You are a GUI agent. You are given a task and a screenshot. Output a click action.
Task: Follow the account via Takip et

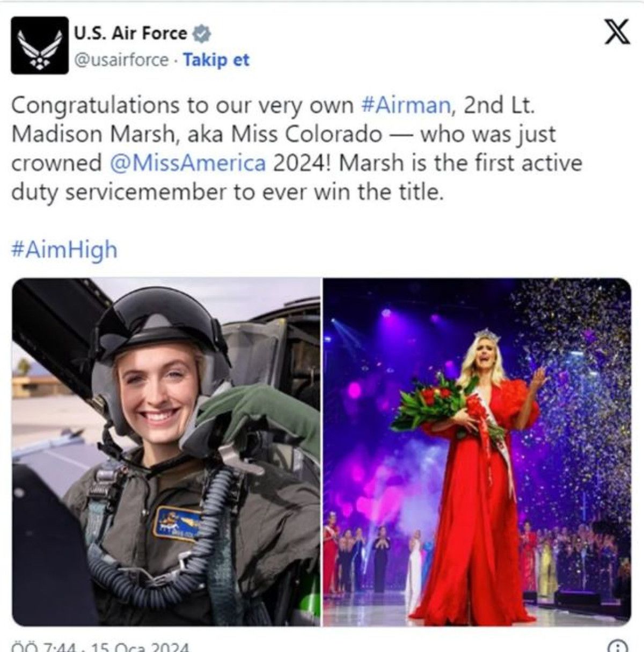[x=216, y=60]
